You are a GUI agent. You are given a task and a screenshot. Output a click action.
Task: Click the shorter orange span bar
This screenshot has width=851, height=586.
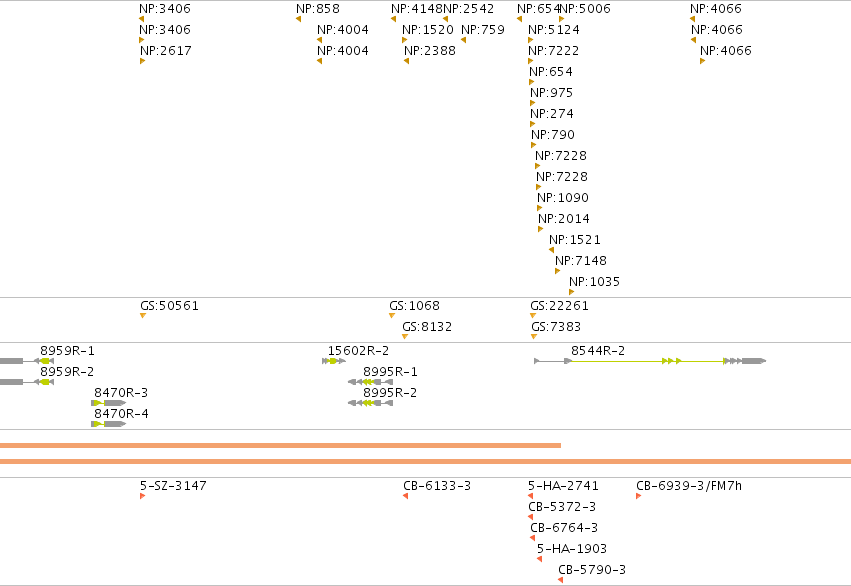pos(281,445)
